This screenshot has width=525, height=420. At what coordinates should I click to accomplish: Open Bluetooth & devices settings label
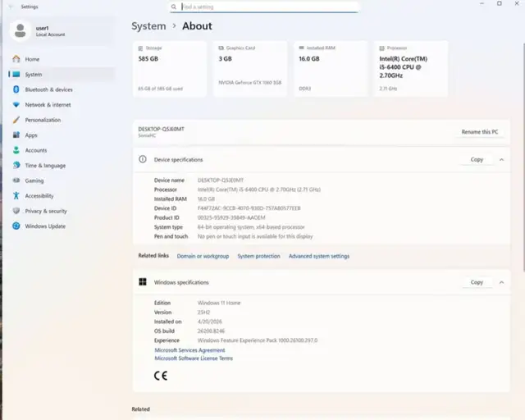pos(49,89)
